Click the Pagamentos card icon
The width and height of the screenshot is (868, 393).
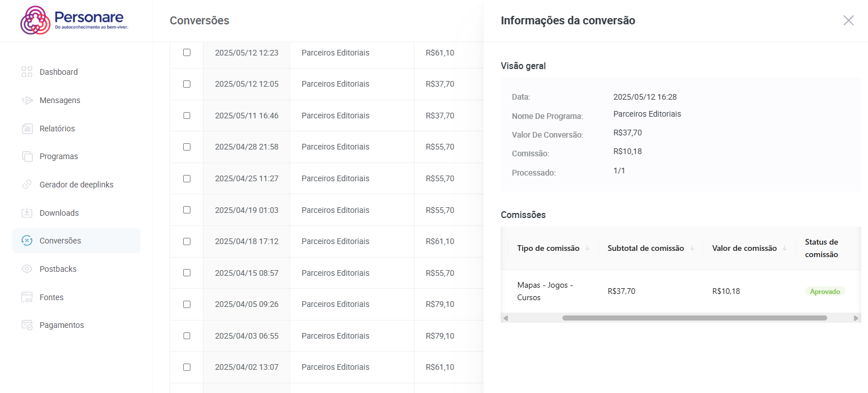click(x=27, y=325)
